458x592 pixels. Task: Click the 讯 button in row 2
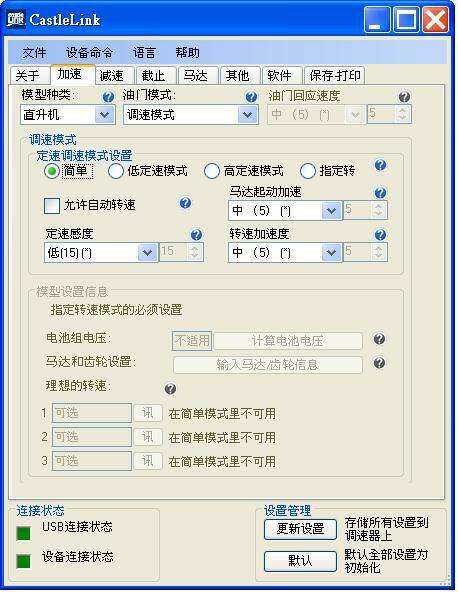tap(148, 437)
